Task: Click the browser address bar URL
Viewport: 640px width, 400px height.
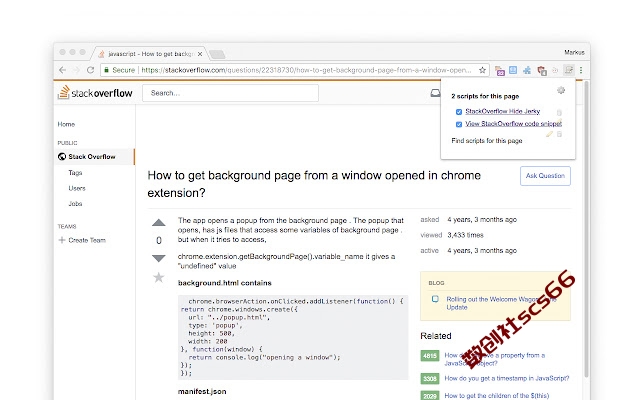Action: point(306,70)
